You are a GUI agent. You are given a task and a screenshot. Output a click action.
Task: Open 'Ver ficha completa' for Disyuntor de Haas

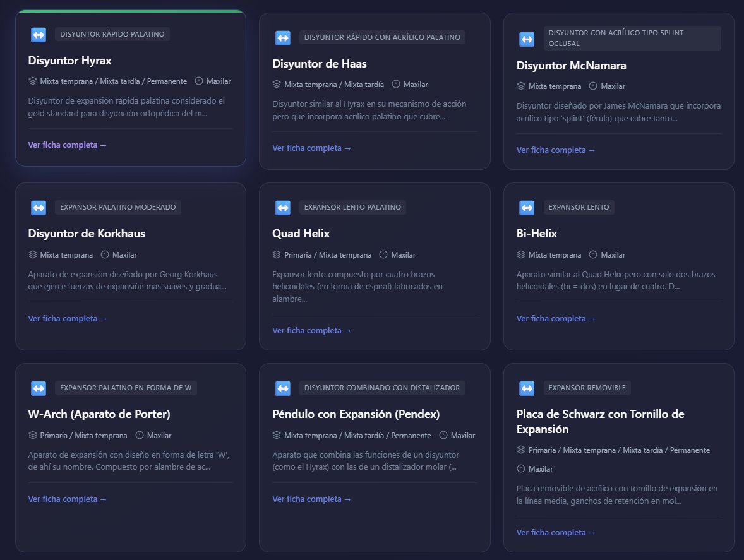(311, 148)
